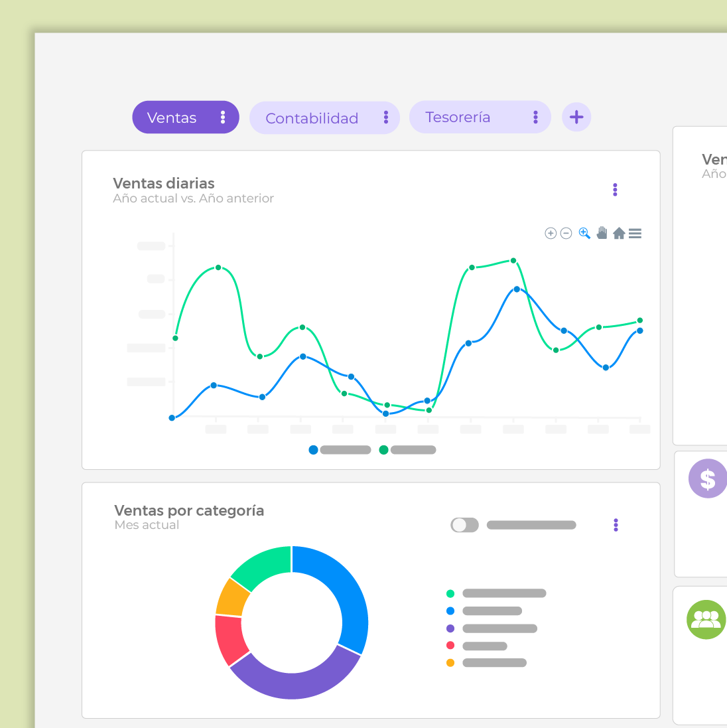Open chart hamburger menu
The image size is (727, 728).
pos(635,233)
